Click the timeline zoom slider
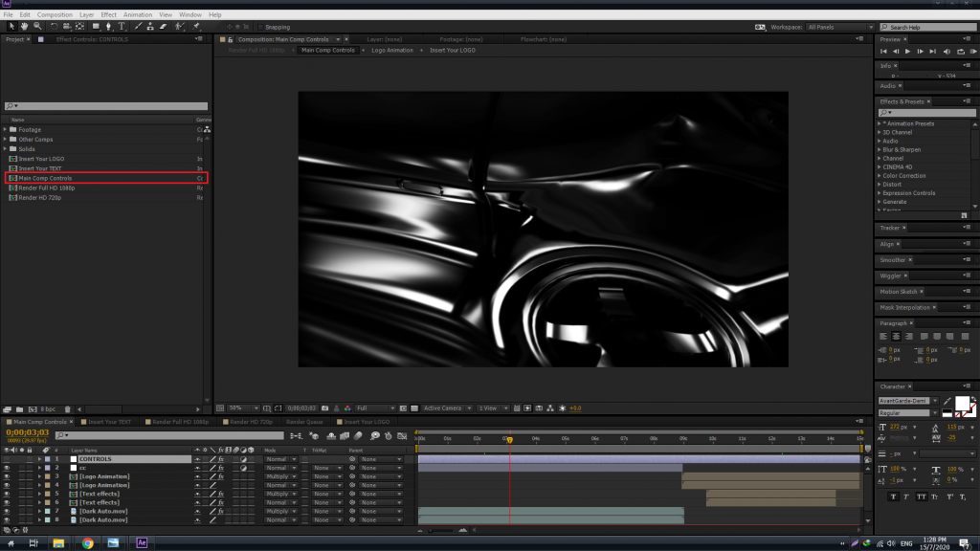Viewport: 980px width, 551px height. [441, 530]
